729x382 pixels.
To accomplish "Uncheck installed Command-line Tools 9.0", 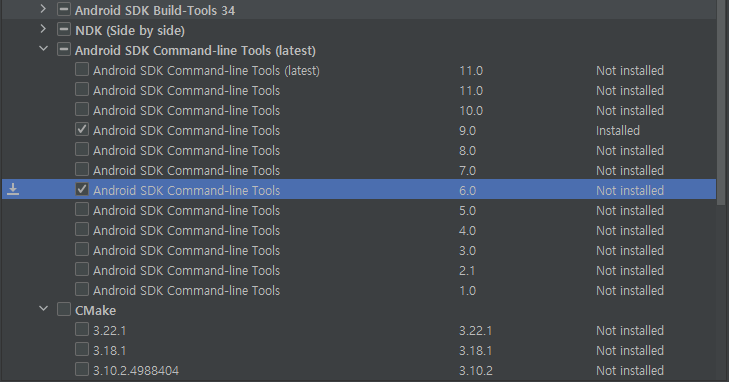I will click(x=82, y=130).
